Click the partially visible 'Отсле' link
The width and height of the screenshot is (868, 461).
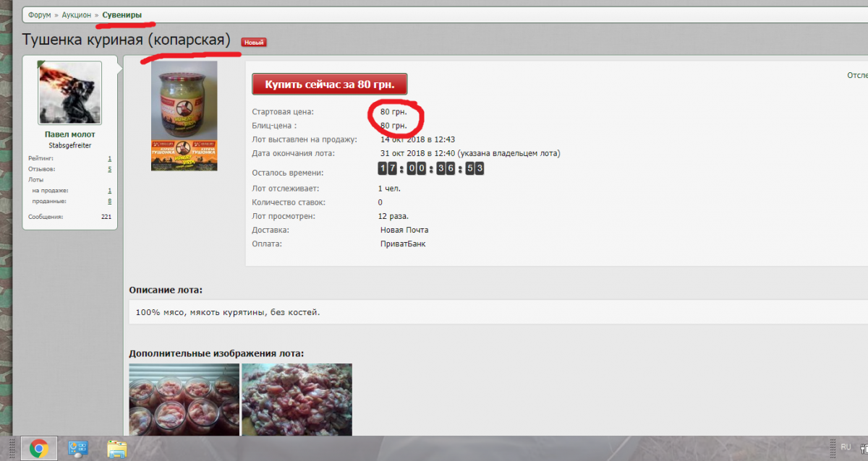857,75
